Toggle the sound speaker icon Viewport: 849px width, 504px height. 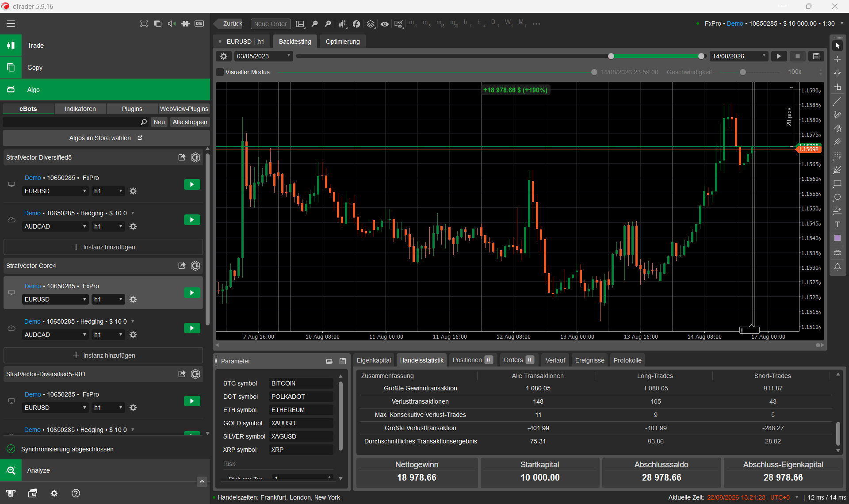click(172, 23)
